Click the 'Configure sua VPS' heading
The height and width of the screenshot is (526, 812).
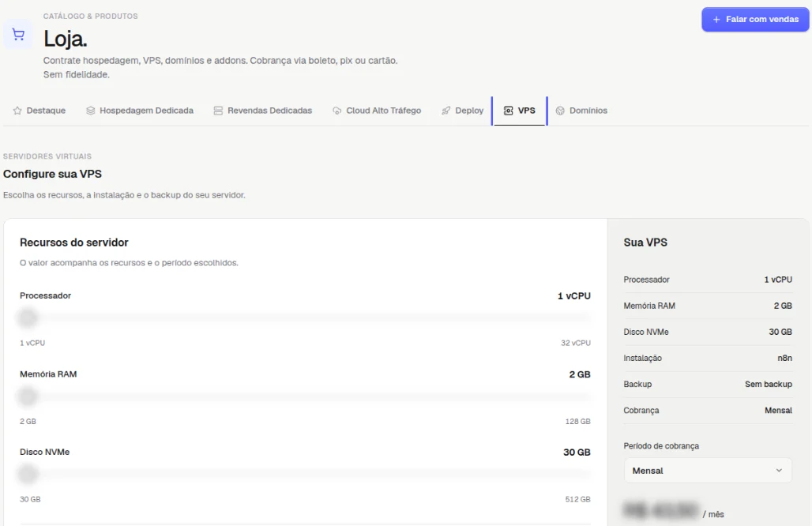[x=52, y=174]
